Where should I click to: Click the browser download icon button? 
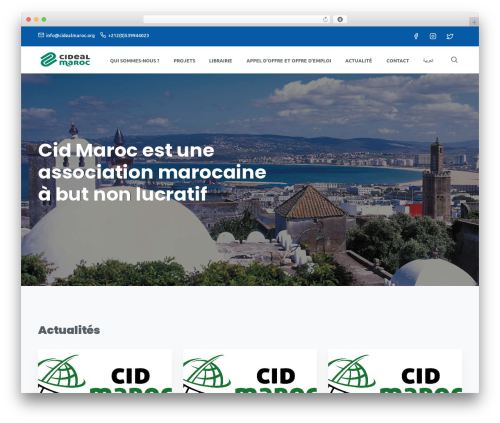[340, 19]
